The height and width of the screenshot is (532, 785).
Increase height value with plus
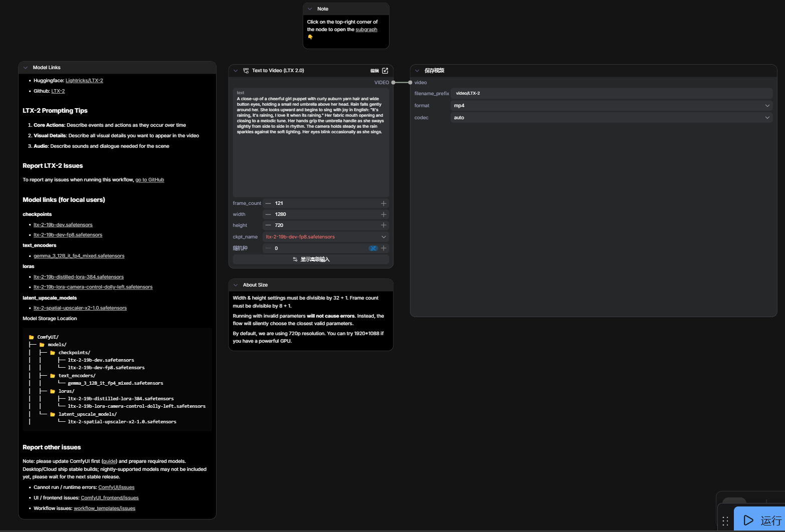pos(383,225)
